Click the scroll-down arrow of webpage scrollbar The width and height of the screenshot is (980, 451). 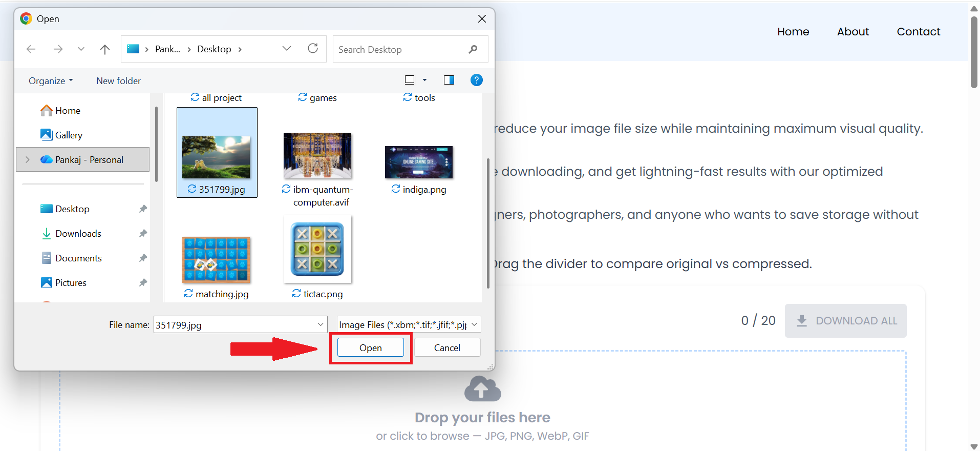[x=974, y=446]
